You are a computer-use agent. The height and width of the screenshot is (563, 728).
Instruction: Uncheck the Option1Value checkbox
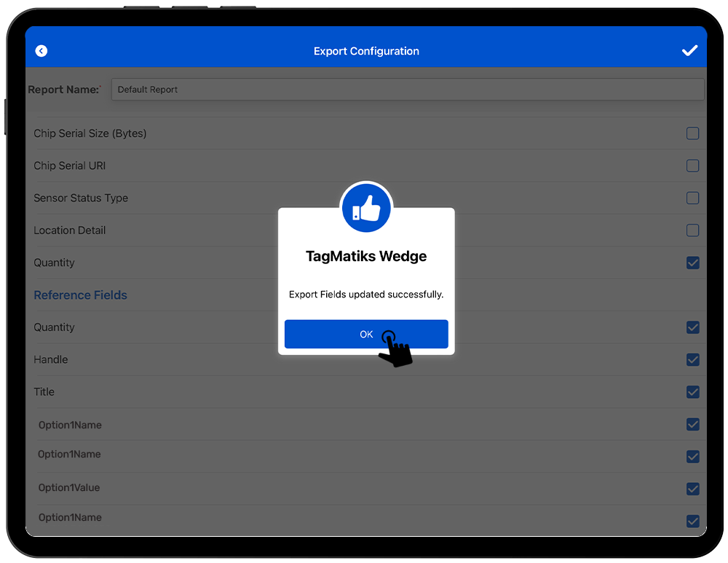692,489
